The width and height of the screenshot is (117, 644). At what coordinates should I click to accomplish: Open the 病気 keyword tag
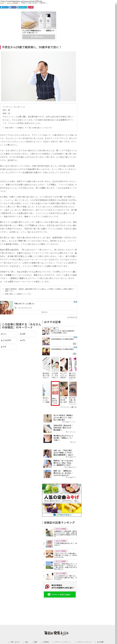pyautogui.click(x=9, y=347)
